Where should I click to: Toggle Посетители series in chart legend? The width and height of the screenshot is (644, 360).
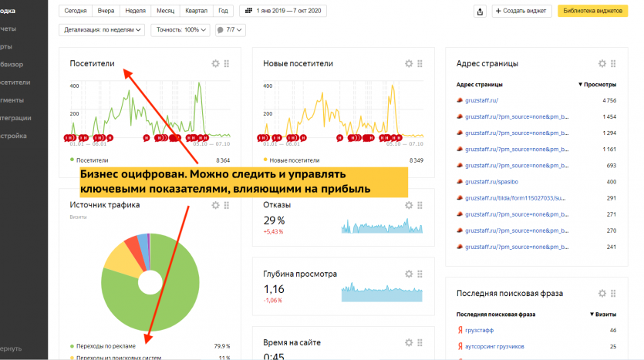(91, 160)
